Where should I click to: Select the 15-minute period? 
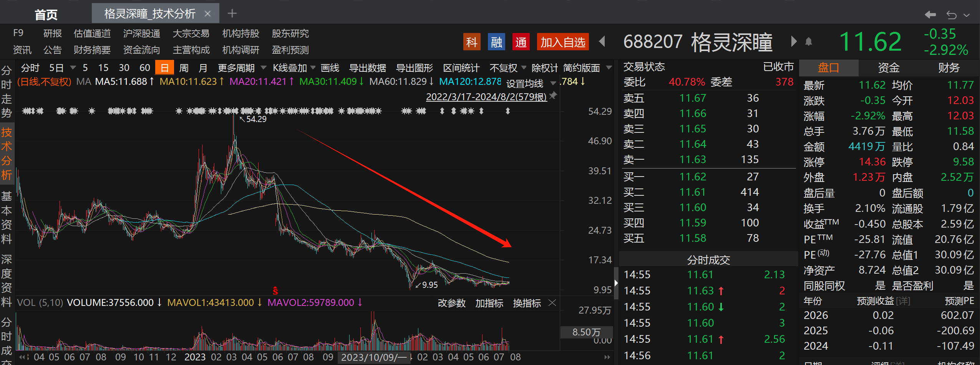coord(103,68)
